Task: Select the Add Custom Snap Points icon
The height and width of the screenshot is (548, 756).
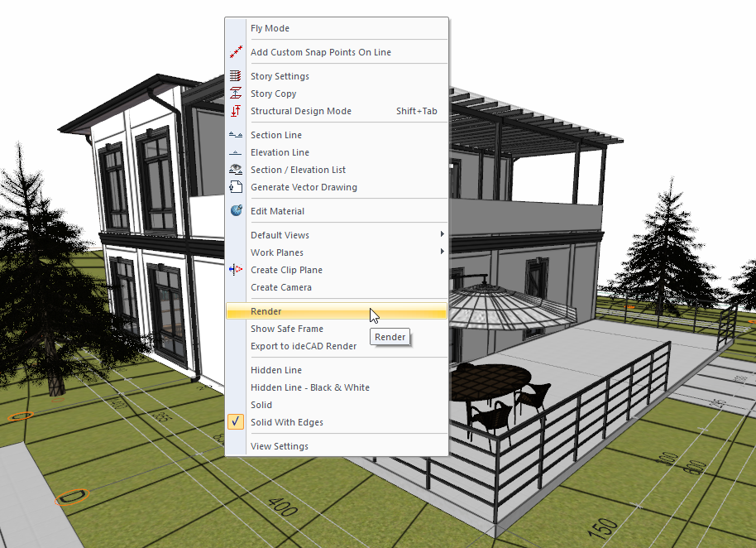Action: (236, 51)
